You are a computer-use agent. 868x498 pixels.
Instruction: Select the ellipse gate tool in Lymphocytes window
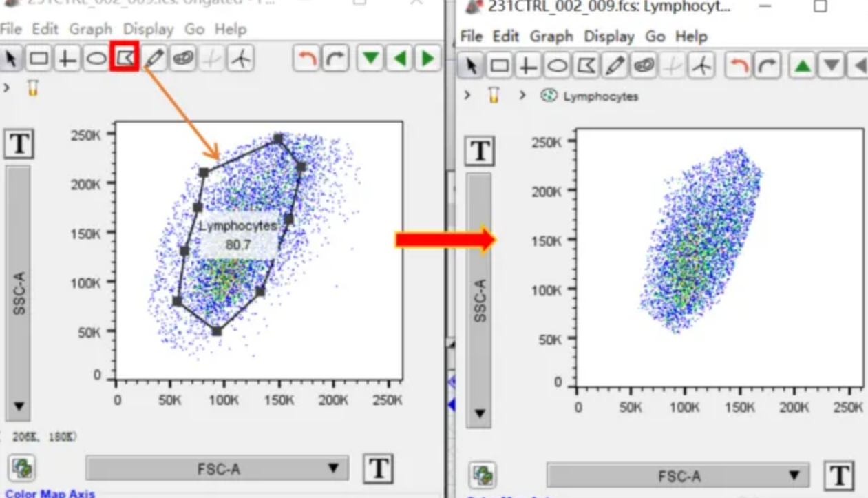[556, 65]
